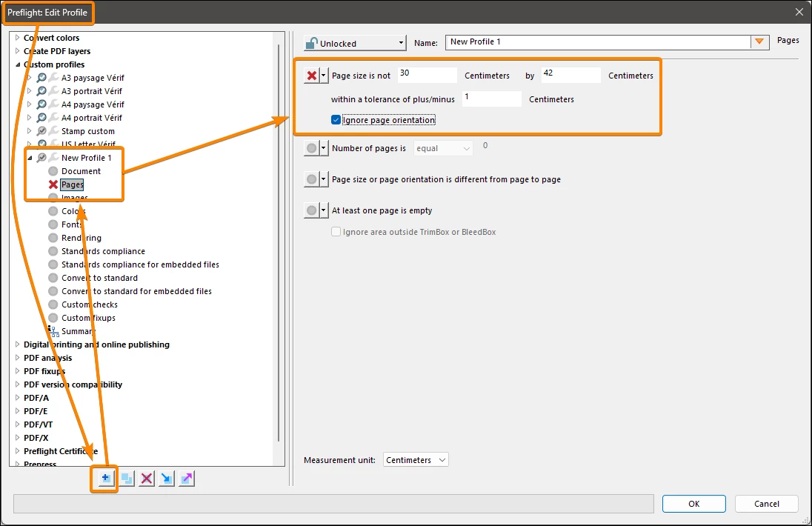Select the Stamp custom profile

click(x=88, y=131)
